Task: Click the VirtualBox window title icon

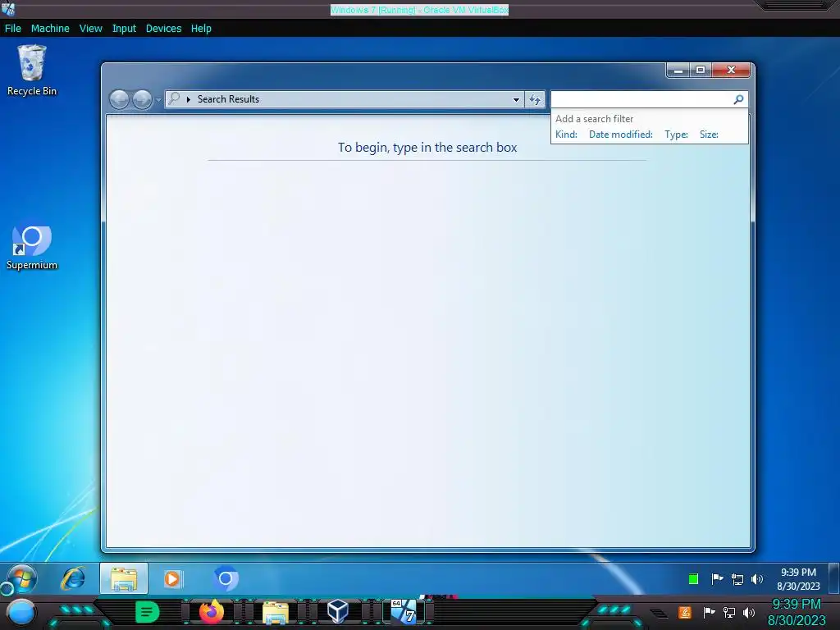Action: coord(8,8)
